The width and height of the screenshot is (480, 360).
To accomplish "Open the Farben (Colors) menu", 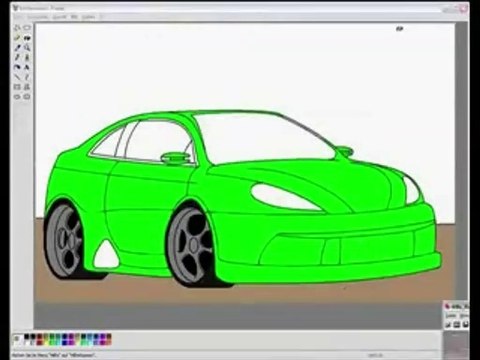I will pos(88,17).
